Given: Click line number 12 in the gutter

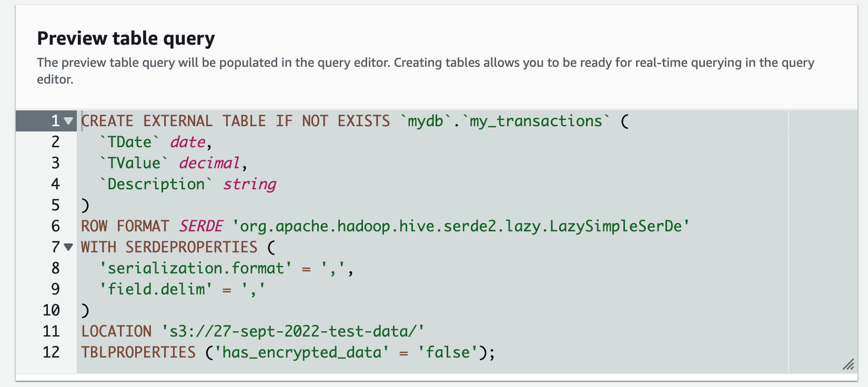Looking at the screenshot, I should pyautogui.click(x=51, y=352).
